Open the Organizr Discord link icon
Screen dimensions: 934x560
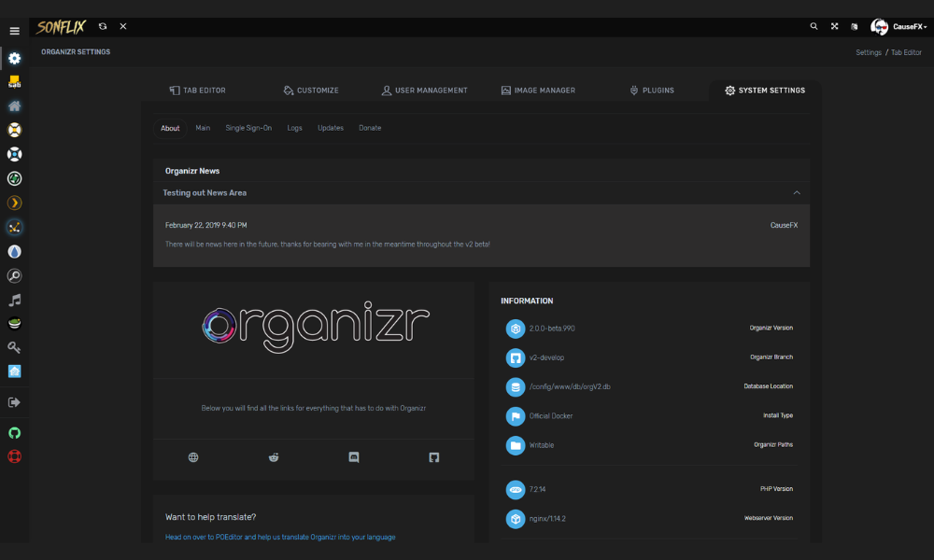[354, 457]
